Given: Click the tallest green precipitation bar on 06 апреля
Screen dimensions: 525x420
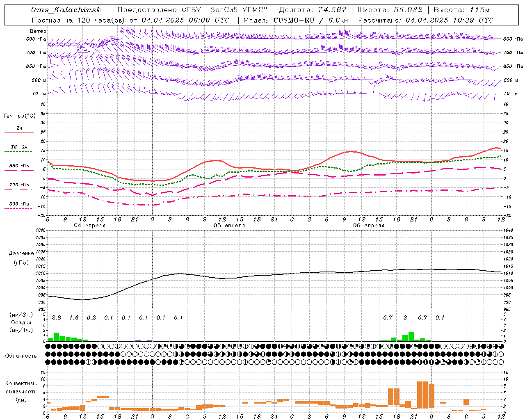Looking at the screenshot, I should (x=411, y=336).
